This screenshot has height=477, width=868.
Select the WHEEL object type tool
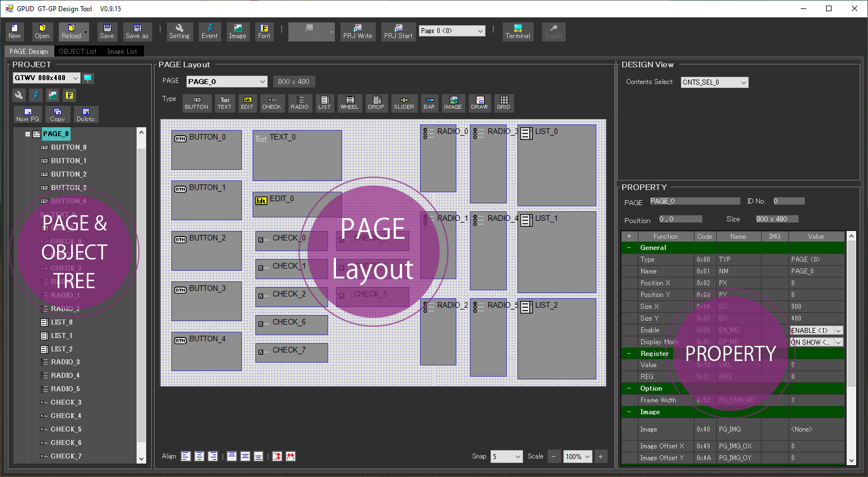(x=349, y=103)
